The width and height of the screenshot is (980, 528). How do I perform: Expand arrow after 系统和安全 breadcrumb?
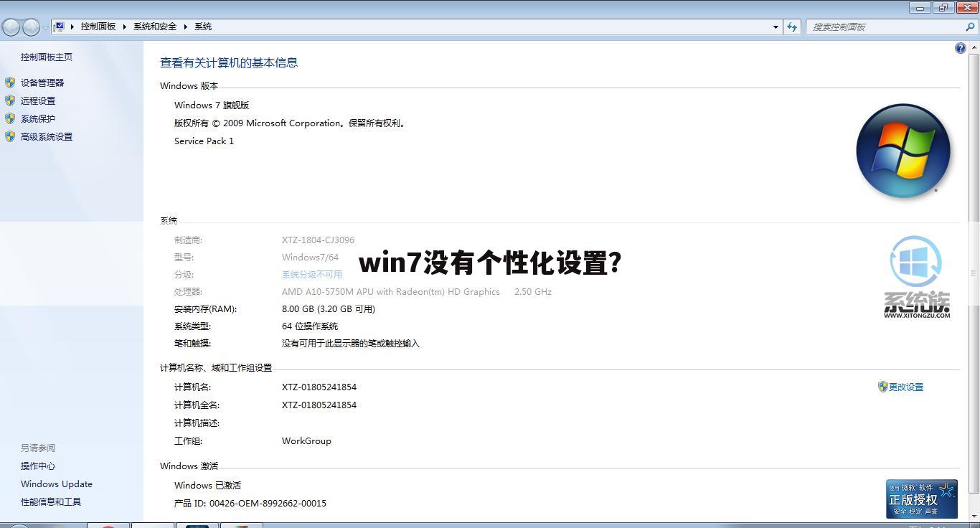(x=186, y=27)
